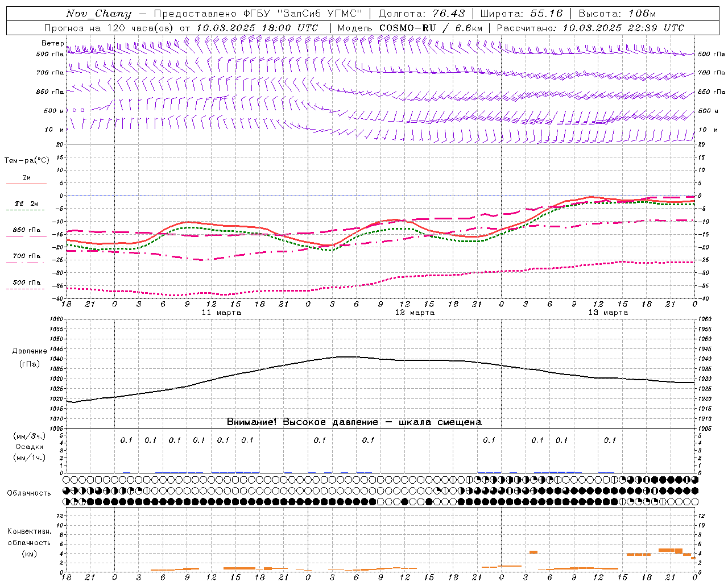
Task: Click the forecast start time 10.03.2025 18:00 UTC
Action: pos(257,28)
